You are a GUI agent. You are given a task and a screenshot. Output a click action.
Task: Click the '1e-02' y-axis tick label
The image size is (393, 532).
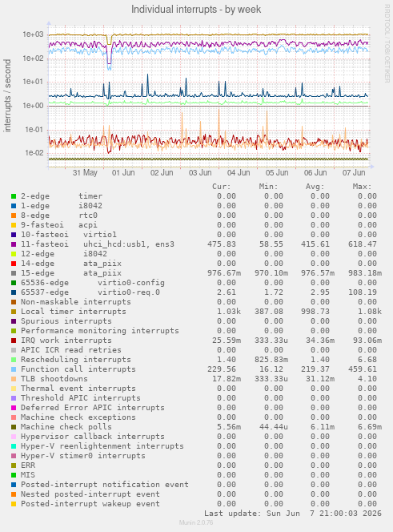(34, 153)
